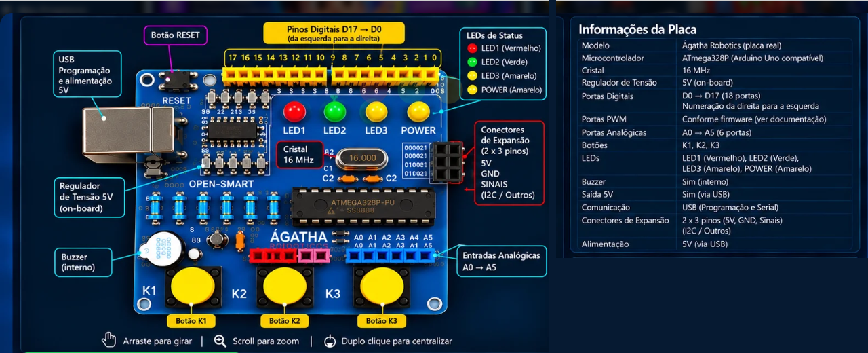Click the Saída 5V row's Sim (via USB) value
Screen dimensions: 868x353
point(707,195)
